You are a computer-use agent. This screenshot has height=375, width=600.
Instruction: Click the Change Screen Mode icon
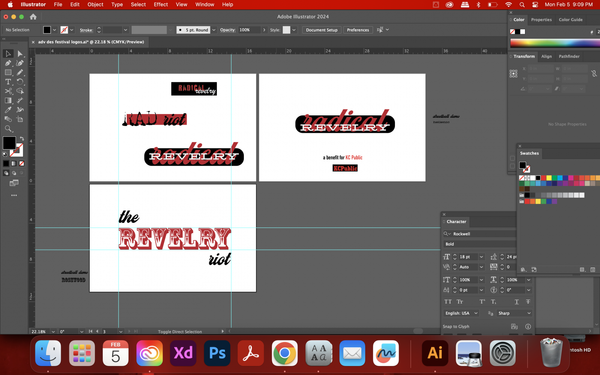[x=14, y=183]
